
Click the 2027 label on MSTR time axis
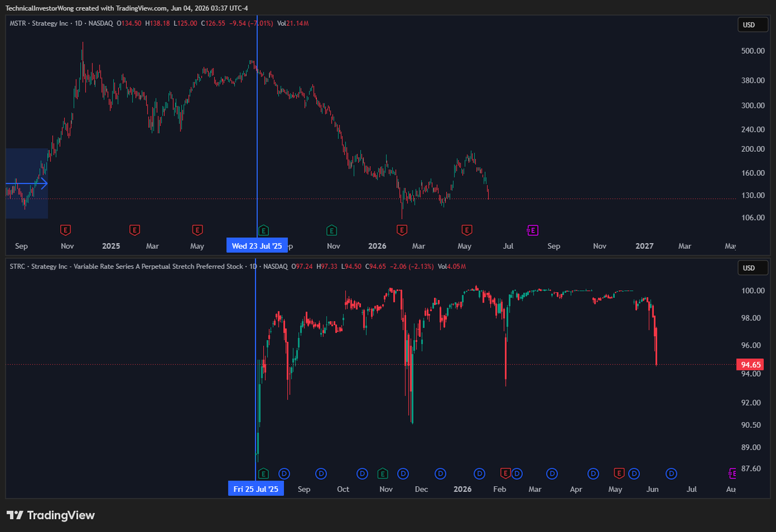[644, 246]
